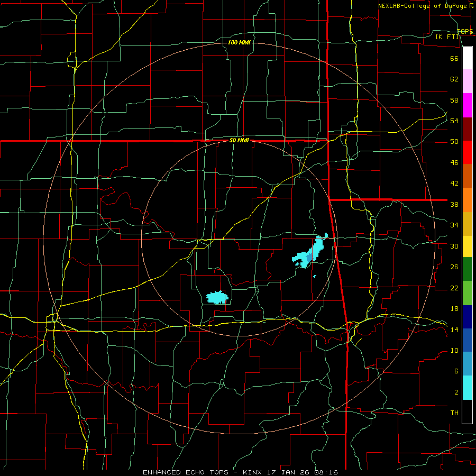Click the light pink legend swatch
Image resolution: width=476 pixels, height=476 pixels.
coord(467,81)
